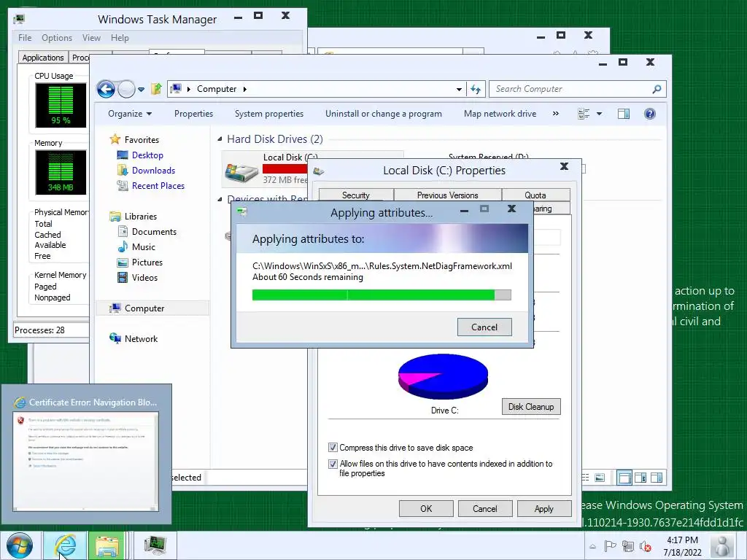Screen dimensions: 747x560
Task: Click the Windows Start orb
Action: 20,545
